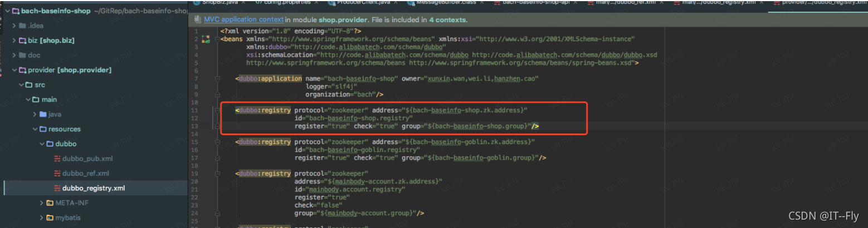Expand the doc folder arrow
The width and height of the screenshot is (868, 228).
[x=14, y=55]
